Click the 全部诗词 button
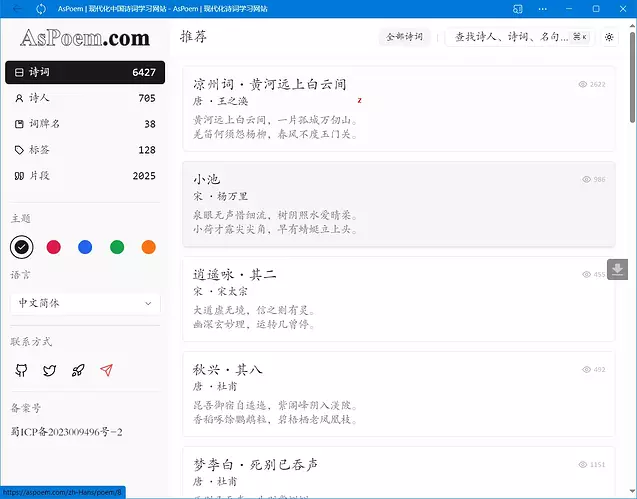 point(404,37)
